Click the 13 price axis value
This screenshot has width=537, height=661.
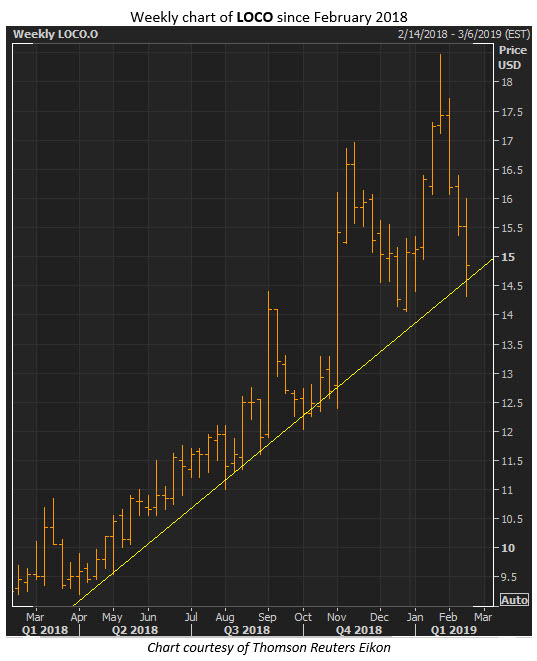coord(507,374)
